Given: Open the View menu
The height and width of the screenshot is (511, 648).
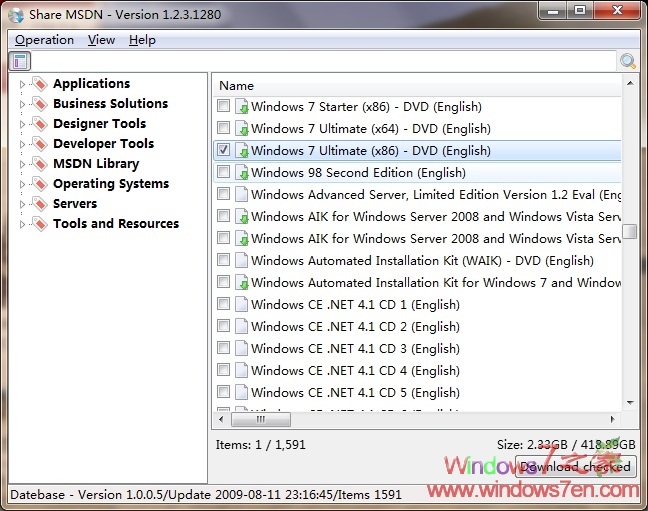Looking at the screenshot, I should click(x=101, y=40).
